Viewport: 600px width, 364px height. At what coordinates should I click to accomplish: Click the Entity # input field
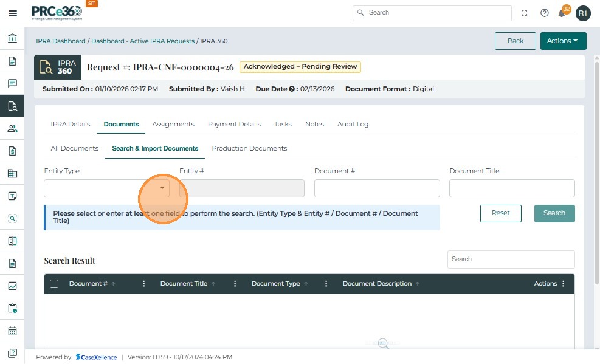[x=242, y=188]
